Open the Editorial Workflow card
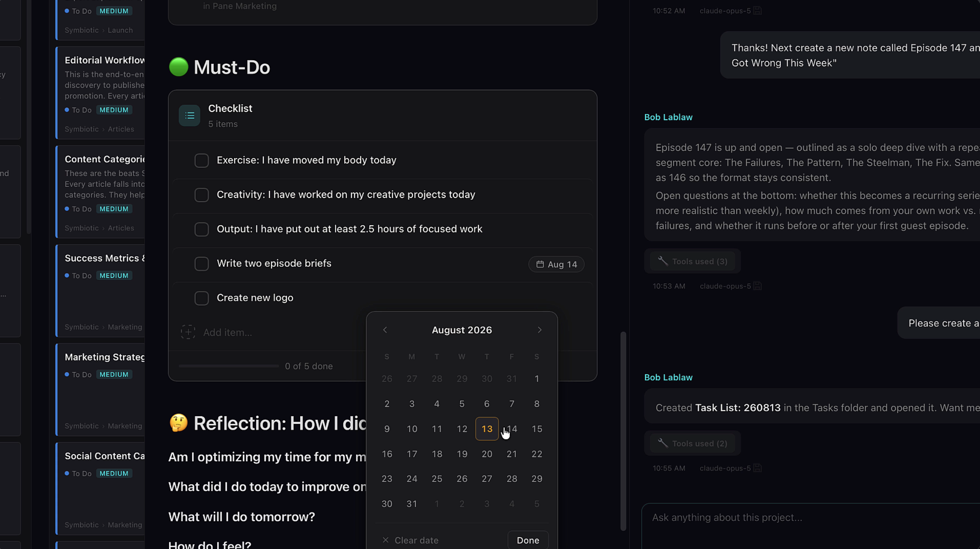Screen dimensions: 980x549 click(100, 93)
